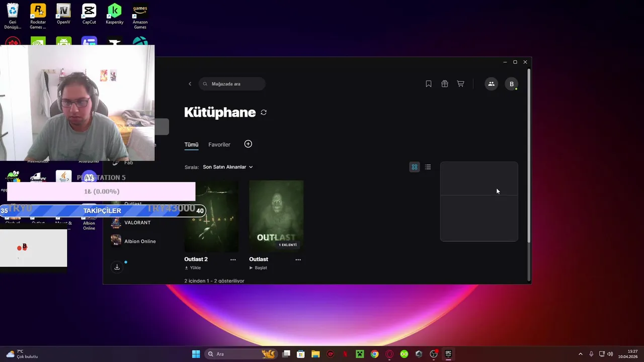
Task: Open the CapCut desktop shortcut
Action: pos(89,14)
